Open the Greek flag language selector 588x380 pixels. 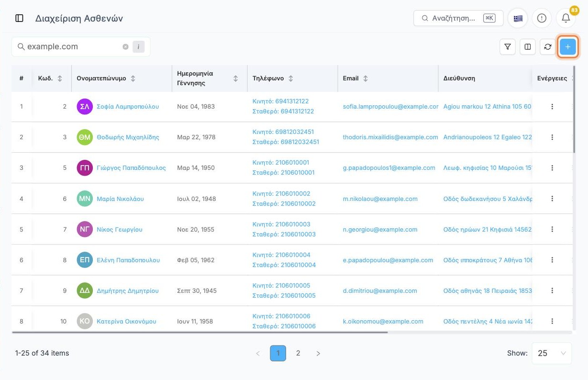tap(518, 18)
